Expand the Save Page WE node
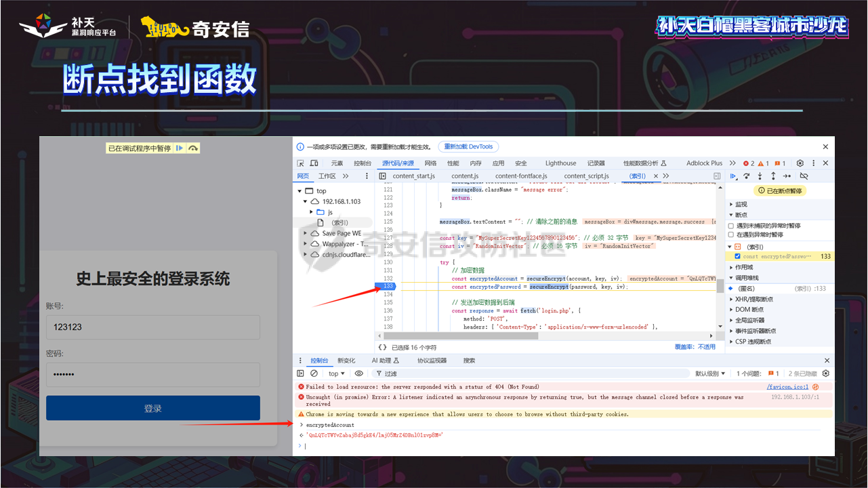Viewport: 868px width, 488px height. coord(306,233)
